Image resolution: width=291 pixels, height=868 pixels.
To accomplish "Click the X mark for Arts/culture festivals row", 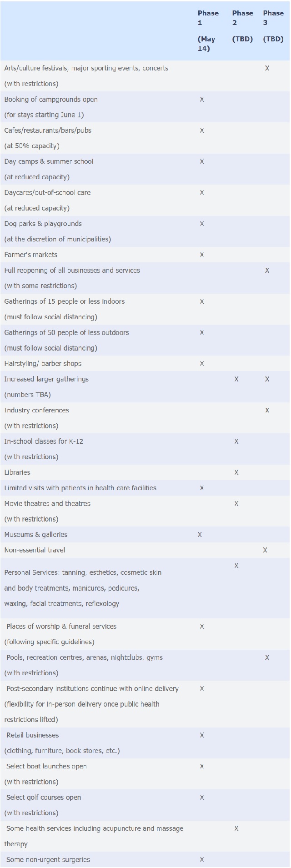I will coord(267,68).
